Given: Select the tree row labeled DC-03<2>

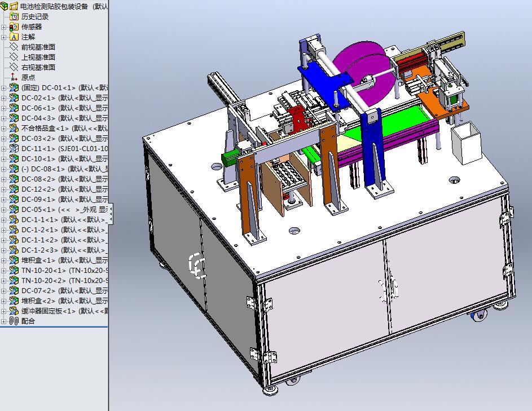Looking at the screenshot, I should 54,138.
